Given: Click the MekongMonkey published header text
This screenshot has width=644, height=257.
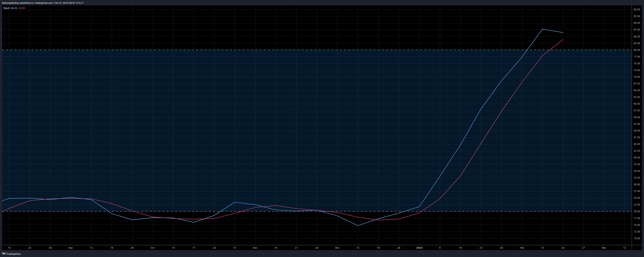Looking at the screenshot, I should (43, 3).
